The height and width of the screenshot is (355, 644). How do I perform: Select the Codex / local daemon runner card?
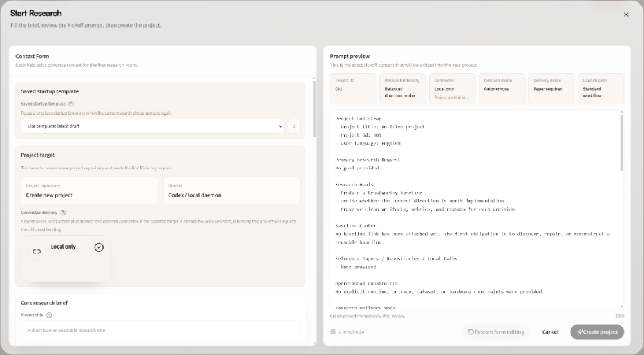231,191
